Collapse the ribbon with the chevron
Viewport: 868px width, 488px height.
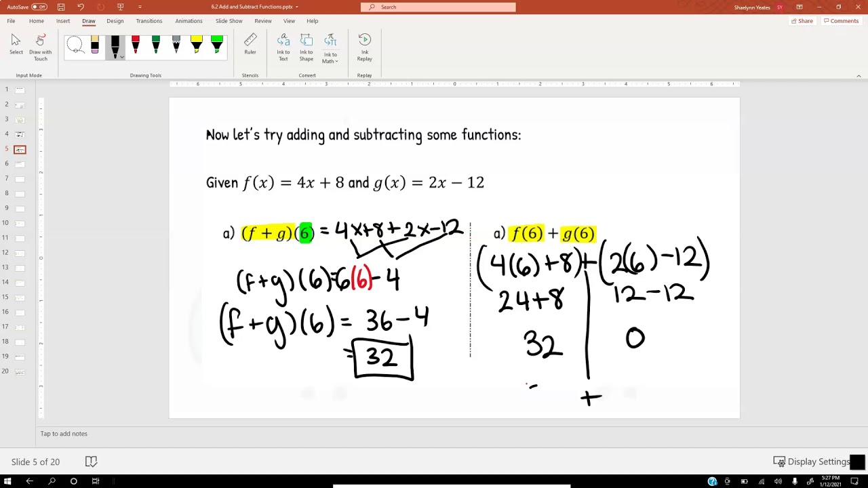[859, 76]
